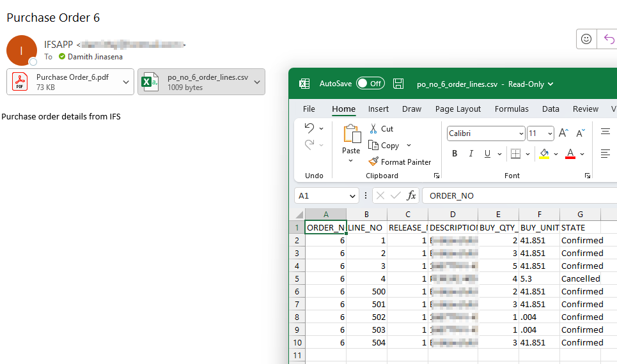Select the Format Painter tool
Image resolution: width=617 pixels, height=364 pixels.
[x=400, y=162]
